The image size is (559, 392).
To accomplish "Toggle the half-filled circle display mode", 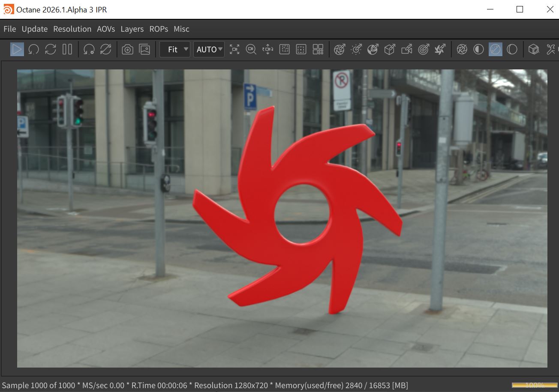I will 478,50.
